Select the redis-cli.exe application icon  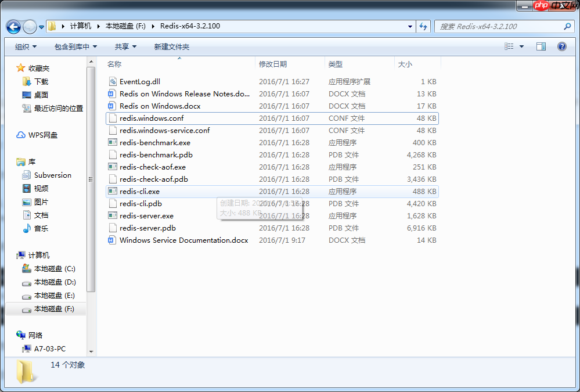click(113, 192)
